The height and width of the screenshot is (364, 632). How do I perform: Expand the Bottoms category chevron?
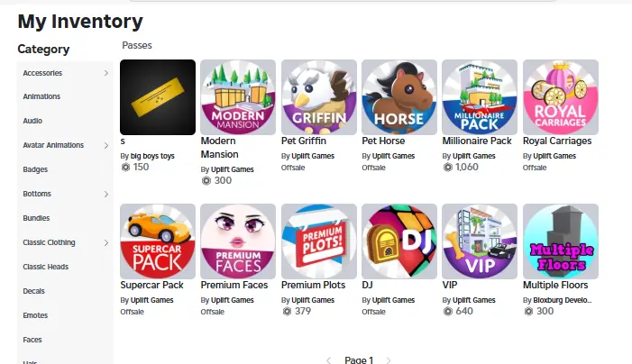click(106, 194)
